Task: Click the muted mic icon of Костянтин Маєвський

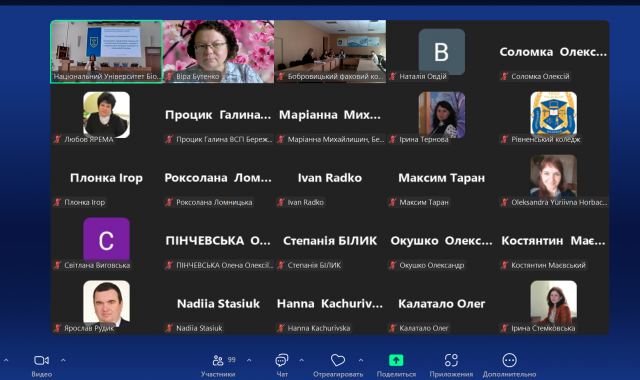Action: [504, 265]
